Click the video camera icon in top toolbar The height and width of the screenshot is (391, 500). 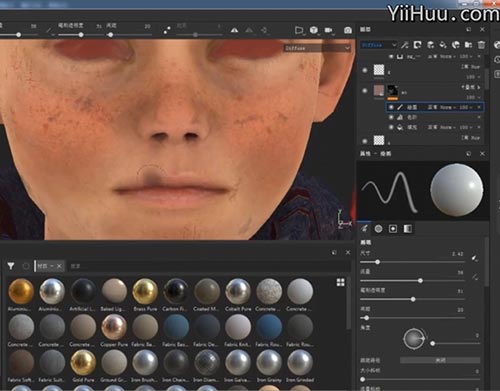pos(329,30)
